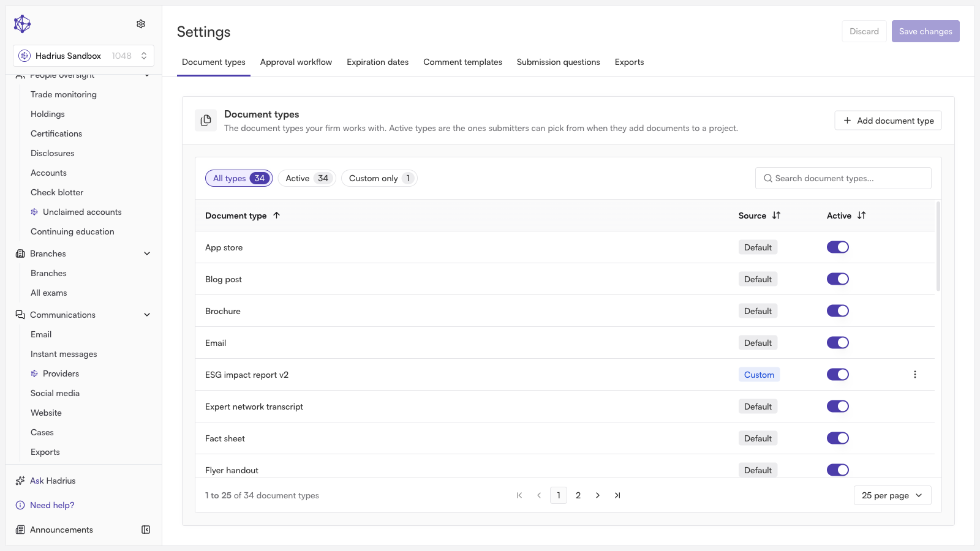Go to page 2 of document types
Viewport: 980px width, 551px height.
578,495
